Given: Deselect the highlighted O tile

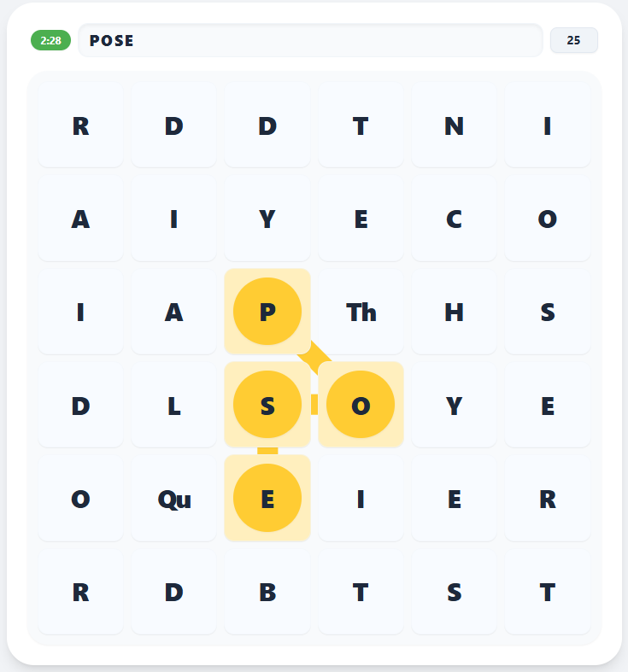Looking at the screenshot, I should 361,406.
